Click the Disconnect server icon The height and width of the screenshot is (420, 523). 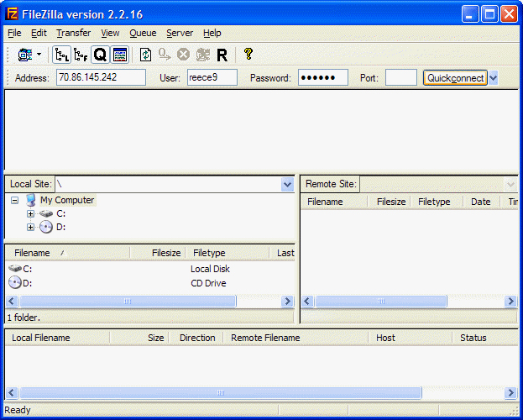pyautogui.click(x=203, y=55)
